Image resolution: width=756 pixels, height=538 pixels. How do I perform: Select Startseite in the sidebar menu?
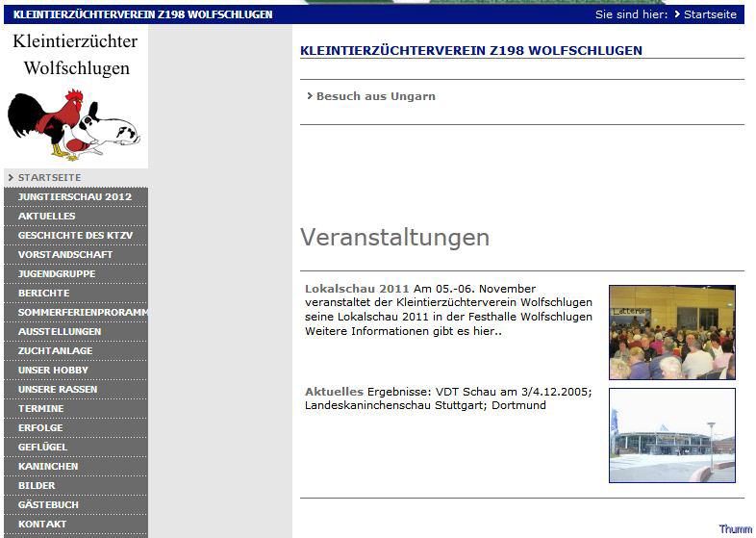pyautogui.click(x=49, y=178)
